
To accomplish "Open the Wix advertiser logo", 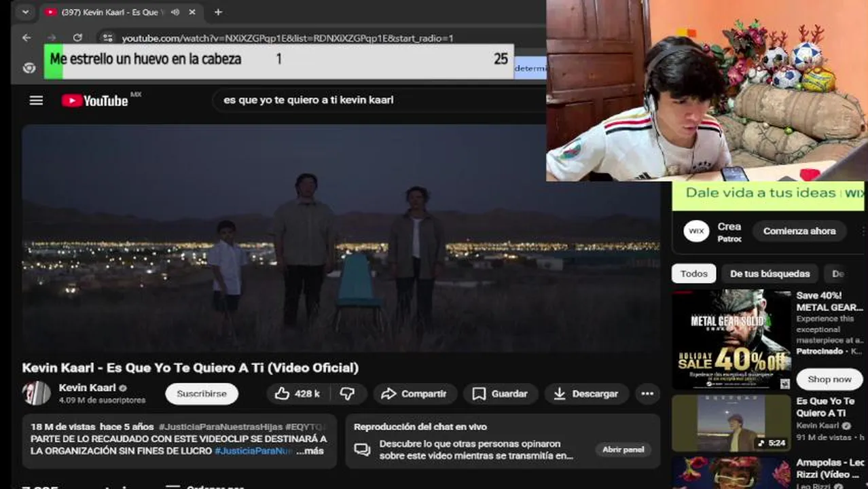I will tap(696, 232).
